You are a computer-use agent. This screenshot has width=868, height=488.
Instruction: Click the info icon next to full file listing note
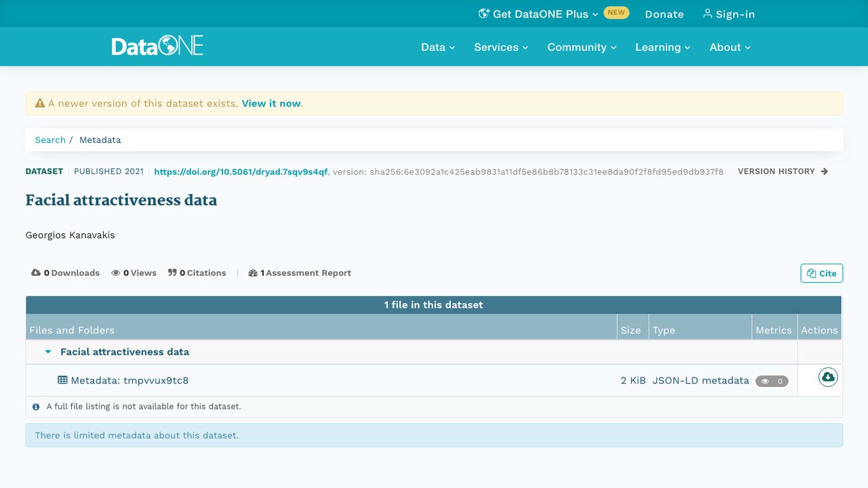click(x=36, y=407)
